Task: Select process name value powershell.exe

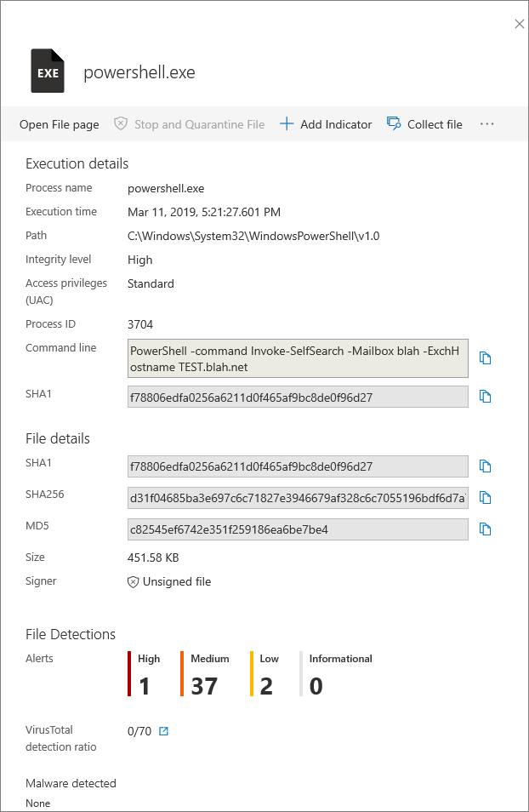Action: 166,188
